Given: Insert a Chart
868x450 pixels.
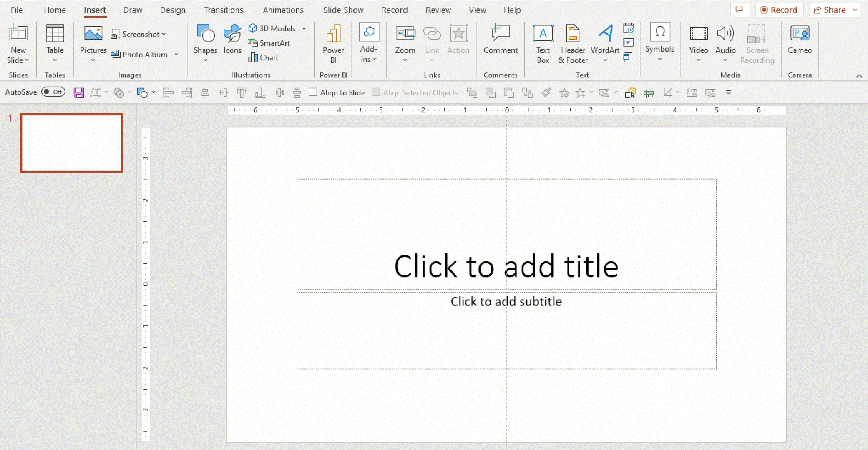Looking at the screenshot, I should 264,58.
